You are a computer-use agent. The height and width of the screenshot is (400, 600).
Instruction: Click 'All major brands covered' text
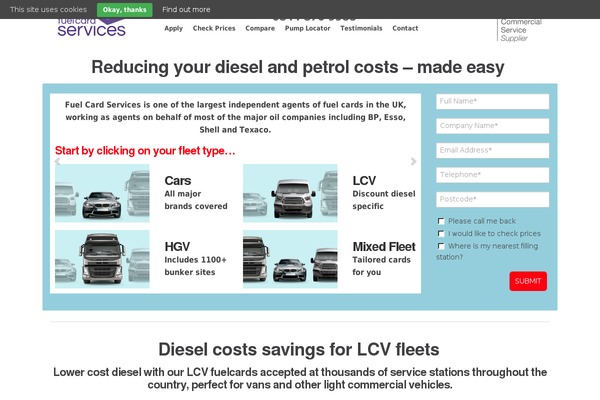[x=196, y=200]
